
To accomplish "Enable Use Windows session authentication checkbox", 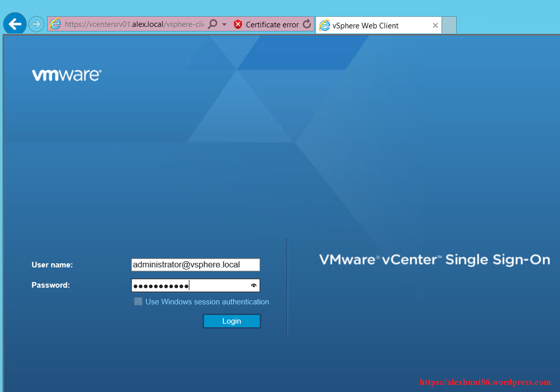I will pyautogui.click(x=138, y=301).
